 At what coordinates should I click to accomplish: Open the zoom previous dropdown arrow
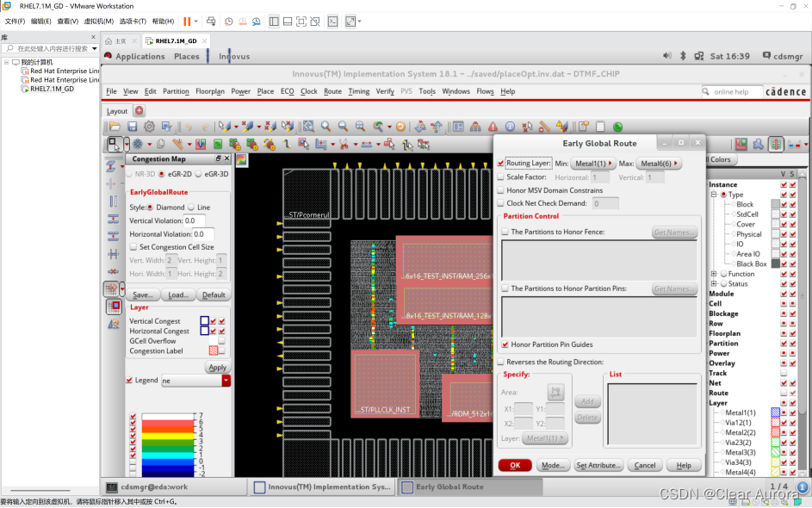point(389,127)
